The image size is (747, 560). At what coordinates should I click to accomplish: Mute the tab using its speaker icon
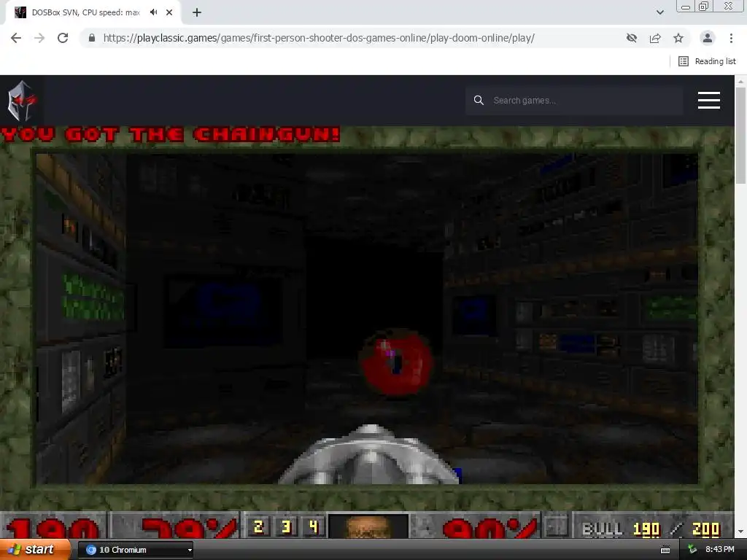[153, 12]
